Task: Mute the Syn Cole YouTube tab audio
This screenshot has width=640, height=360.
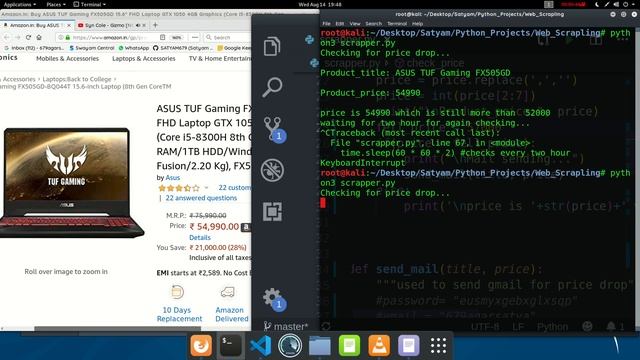Action: tap(138, 25)
